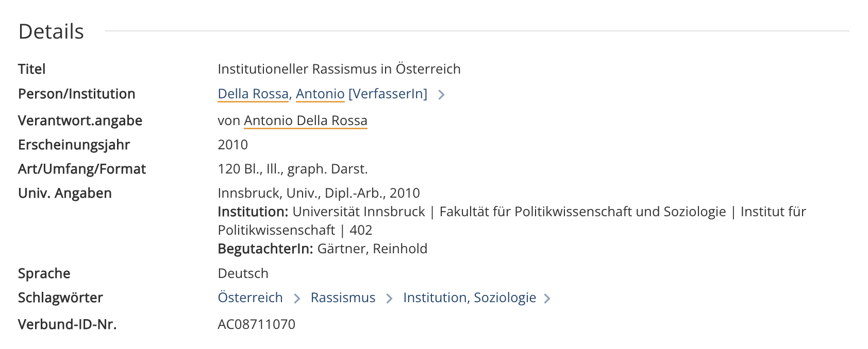Image resolution: width=868 pixels, height=349 pixels.
Task: Open the Österreich keyword link
Action: (251, 298)
